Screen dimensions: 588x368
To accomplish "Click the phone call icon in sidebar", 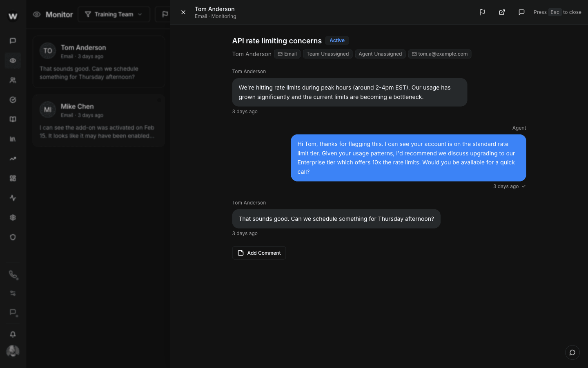I will pos(13,275).
